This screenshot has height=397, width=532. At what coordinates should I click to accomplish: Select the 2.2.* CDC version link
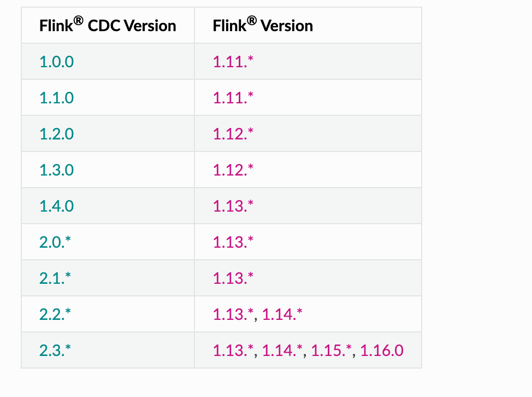click(x=55, y=314)
